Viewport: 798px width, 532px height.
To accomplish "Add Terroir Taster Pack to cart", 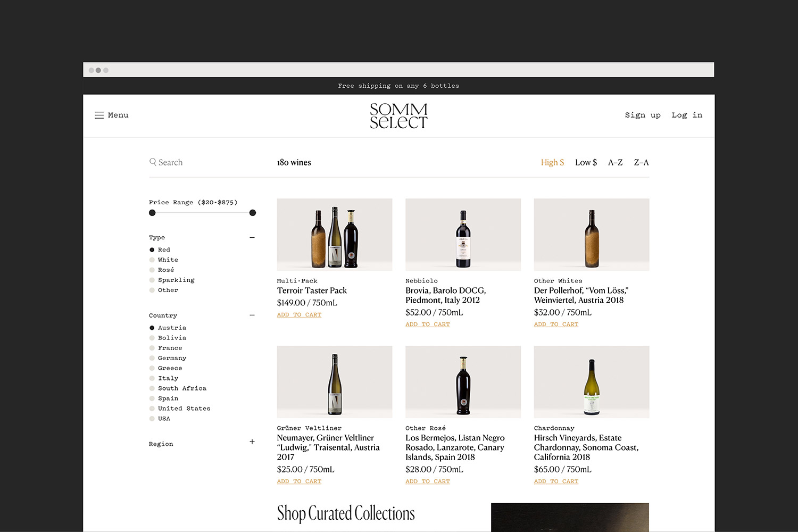I will (x=299, y=315).
